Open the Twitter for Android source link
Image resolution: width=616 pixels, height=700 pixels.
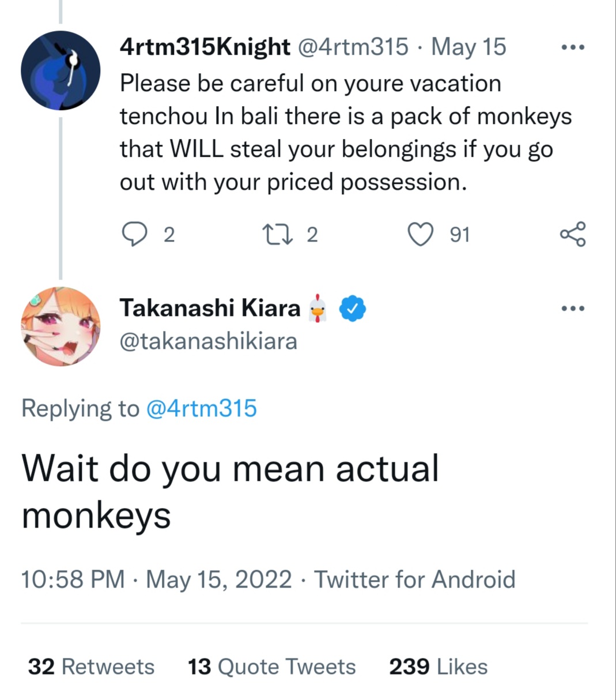pos(415,579)
